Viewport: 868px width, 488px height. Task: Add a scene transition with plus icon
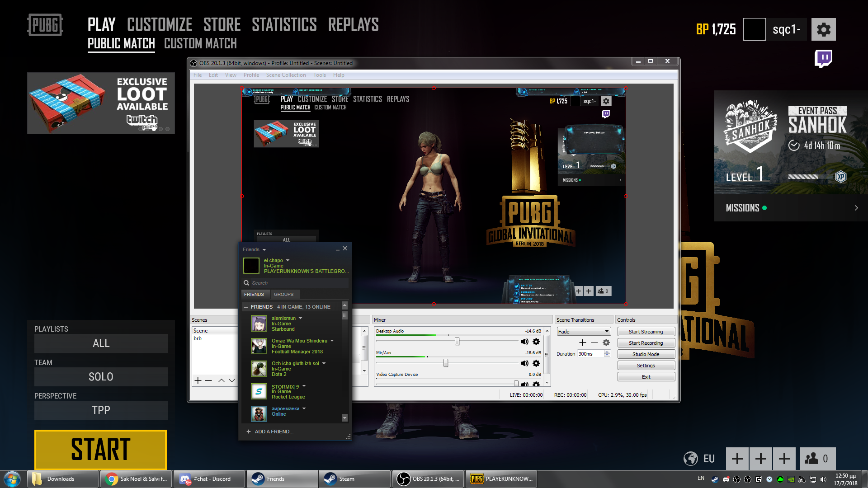(x=583, y=343)
